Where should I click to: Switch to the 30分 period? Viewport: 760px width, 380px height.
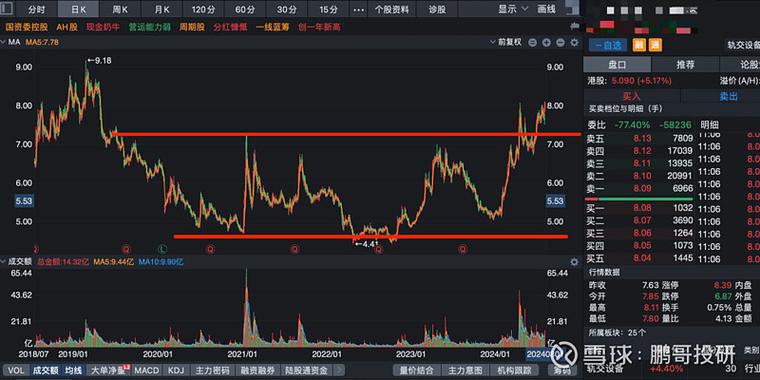pyautogui.click(x=287, y=9)
